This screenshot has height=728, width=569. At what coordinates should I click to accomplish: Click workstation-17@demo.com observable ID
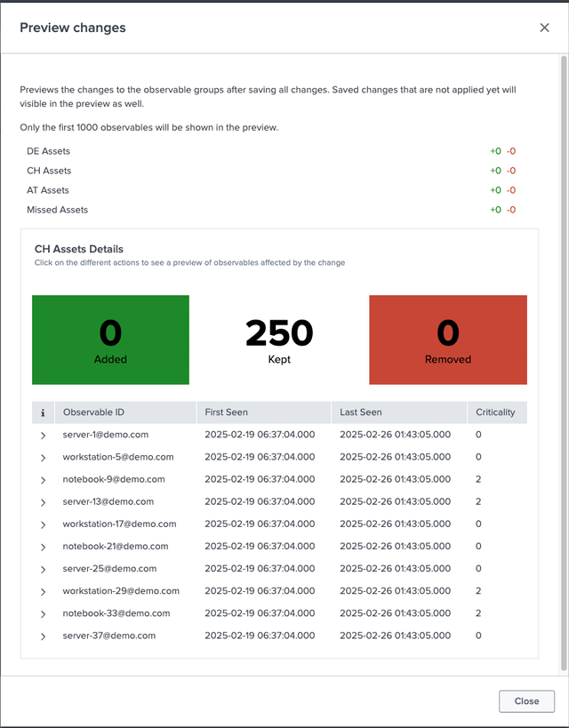coord(119,524)
